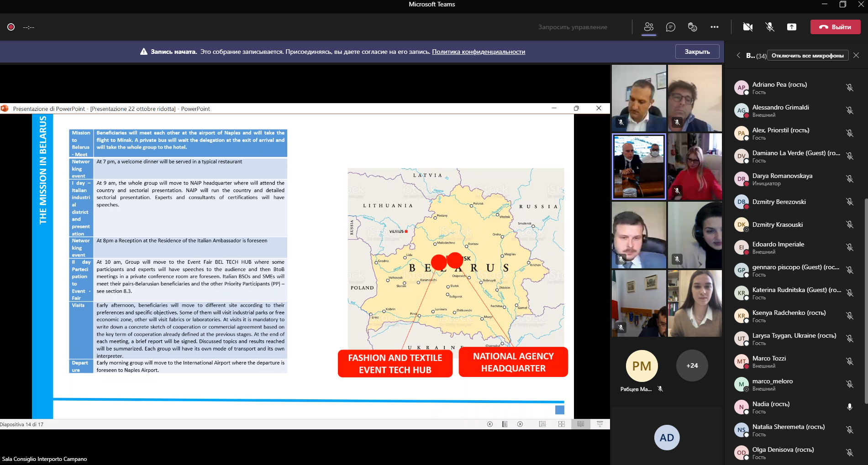Open the reactions and raise hand icon
Screen dimensions: 868x465
click(693, 27)
